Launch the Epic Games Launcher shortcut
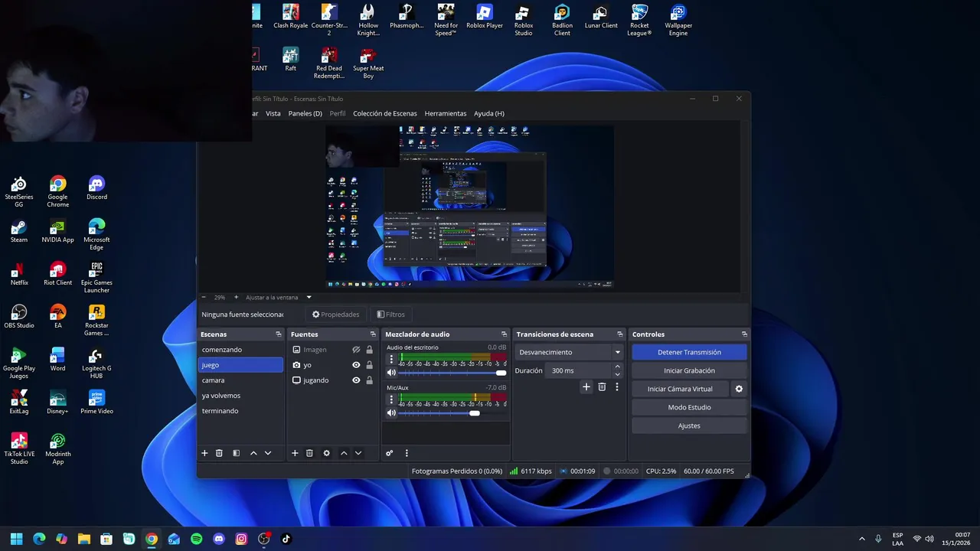The height and width of the screenshot is (551, 980). [x=96, y=278]
